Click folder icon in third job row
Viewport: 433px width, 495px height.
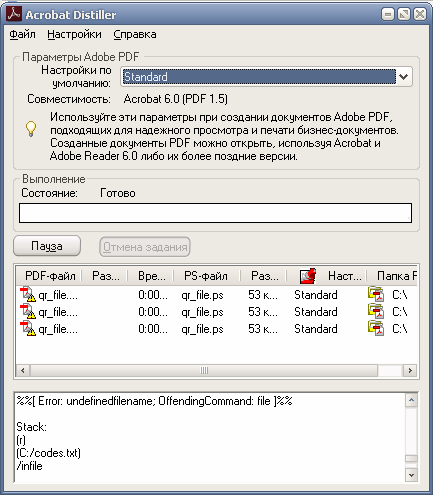[376, 328]
